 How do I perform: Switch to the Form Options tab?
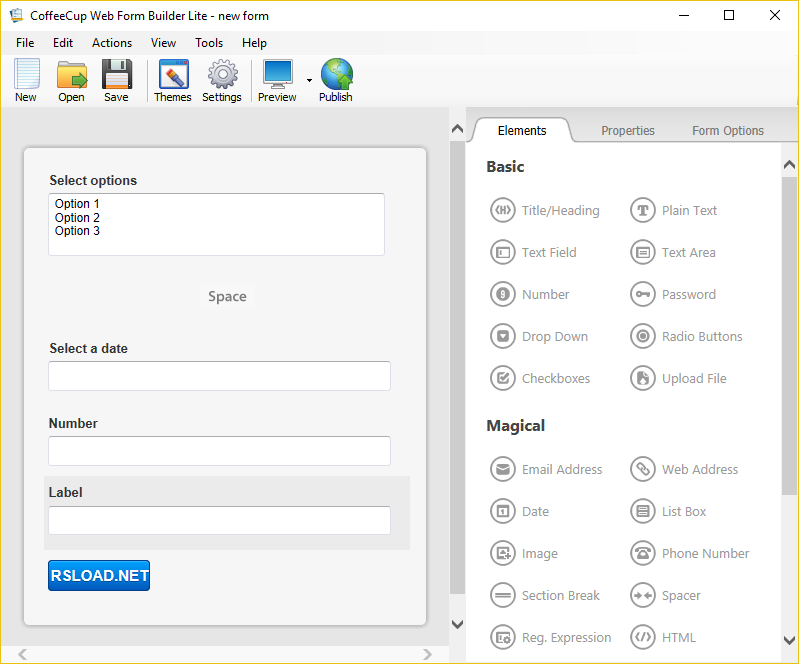728,130
